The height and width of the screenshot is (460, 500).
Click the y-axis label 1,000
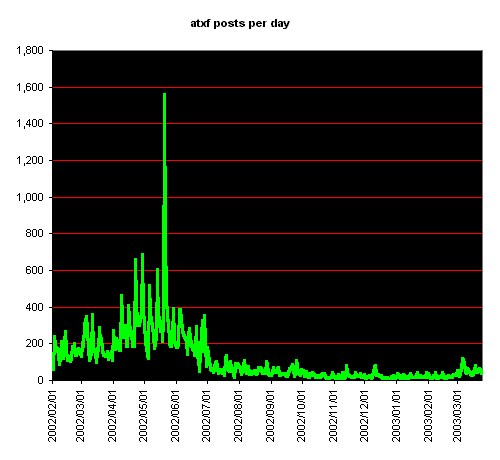coord(30,197)
